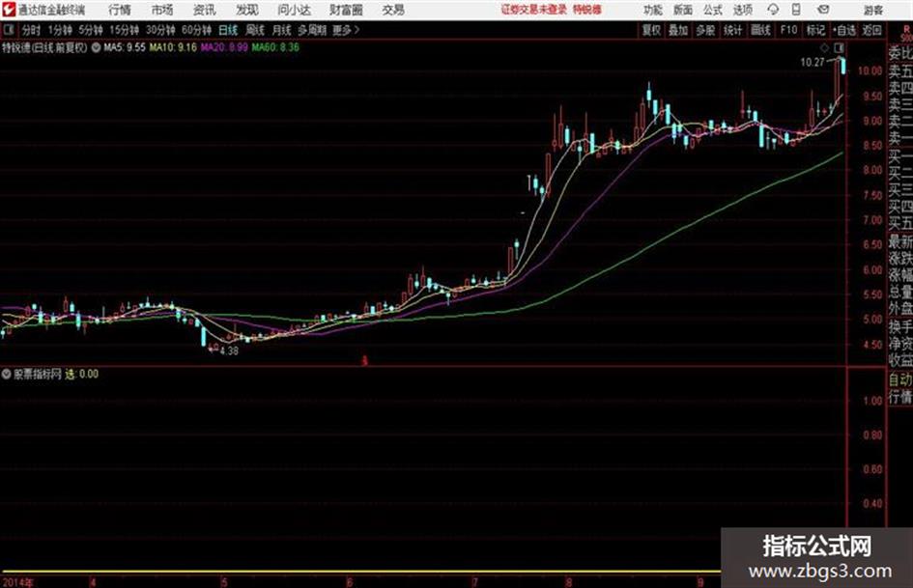The height and width of the screenshot is (588, 913).
Task: Click the 2014年 date axis label
Action: click(18, 582)
